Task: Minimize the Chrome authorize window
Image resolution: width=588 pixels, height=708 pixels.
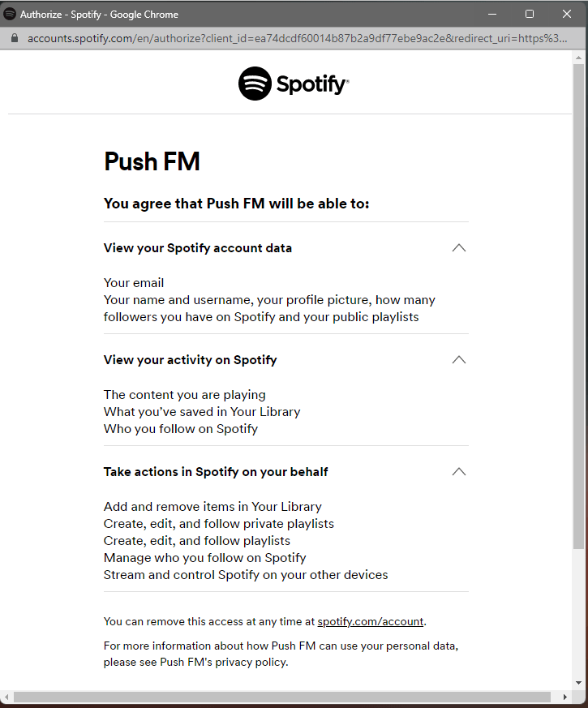Action: (492, 14)
